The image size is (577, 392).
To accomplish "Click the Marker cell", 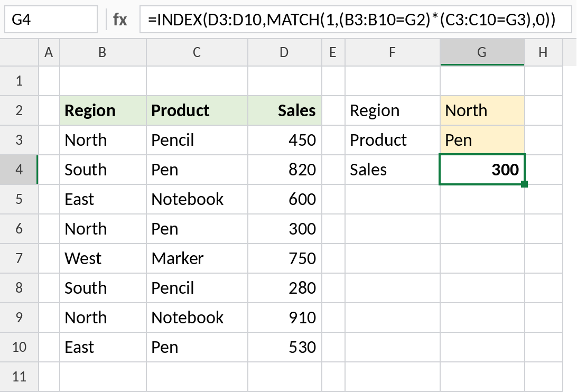I will [197, 258].
